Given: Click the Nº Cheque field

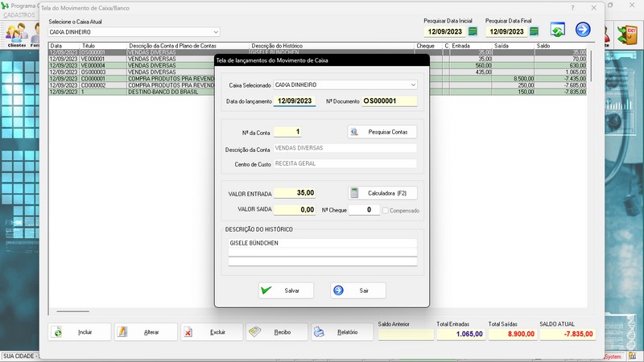Looking at the screenshot, I should click(x=365, y=210).
